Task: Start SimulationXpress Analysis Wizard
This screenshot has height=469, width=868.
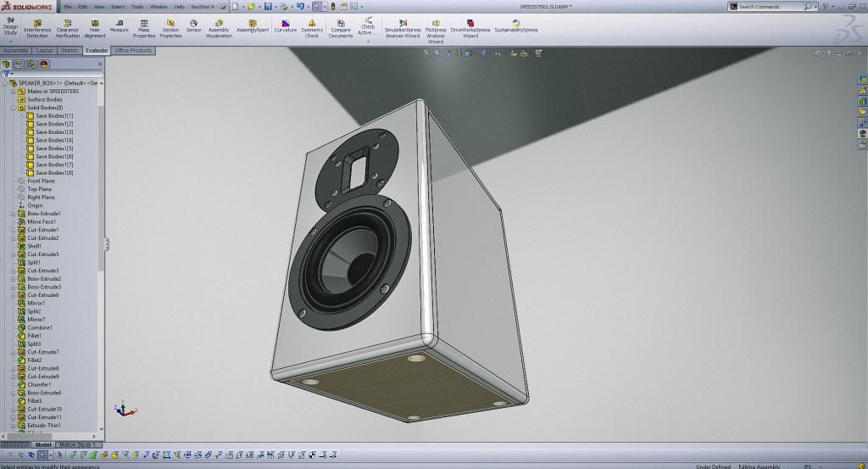Action: click(x=403, y=29)
